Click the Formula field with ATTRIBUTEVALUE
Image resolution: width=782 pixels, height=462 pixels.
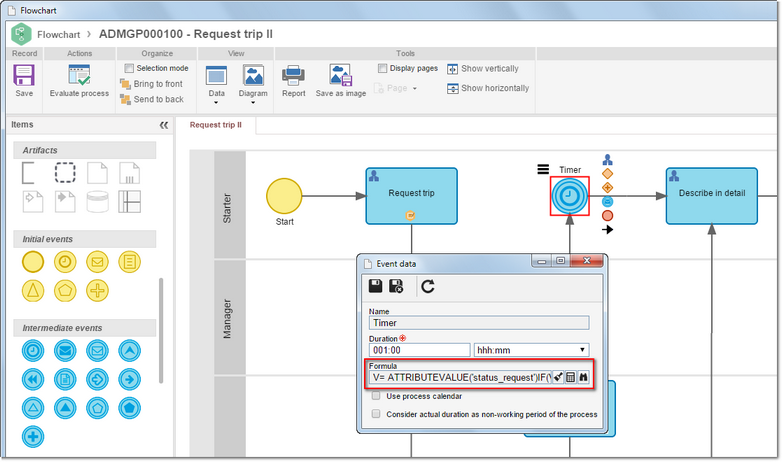point(460,377)
